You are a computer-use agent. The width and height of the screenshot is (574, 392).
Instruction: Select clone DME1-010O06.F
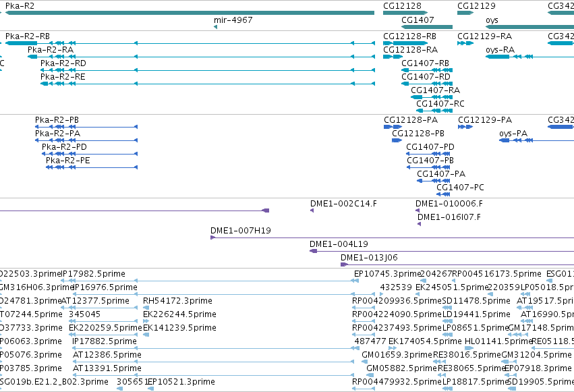pyautogui.click(x=449, y=204)
